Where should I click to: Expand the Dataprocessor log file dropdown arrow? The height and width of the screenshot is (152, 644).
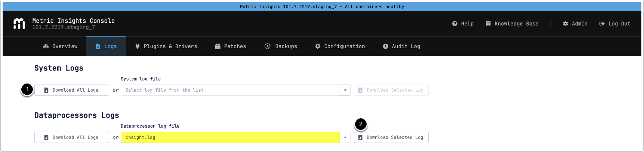(345, 137)
